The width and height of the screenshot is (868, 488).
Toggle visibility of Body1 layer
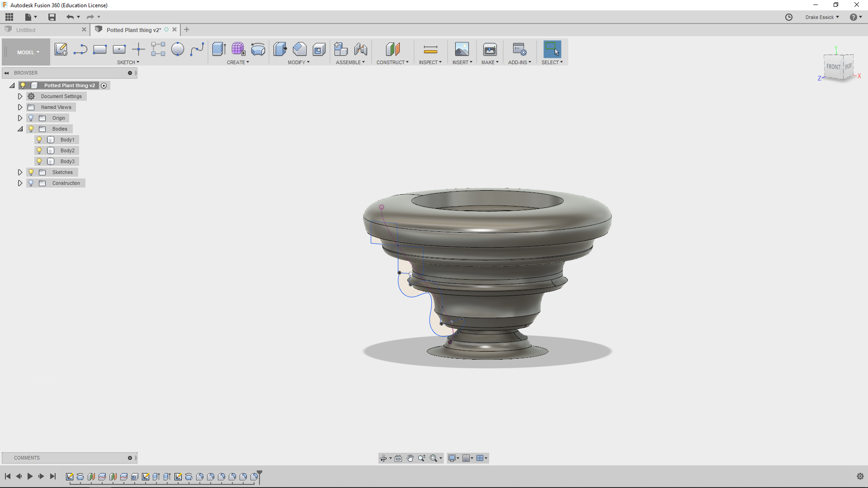tap(39, 140)
